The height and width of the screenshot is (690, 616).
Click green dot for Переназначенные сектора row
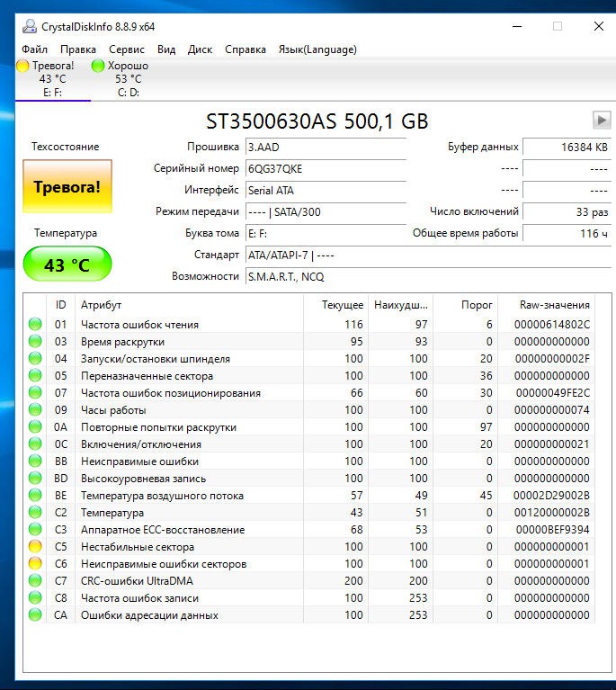coord(35,376)
